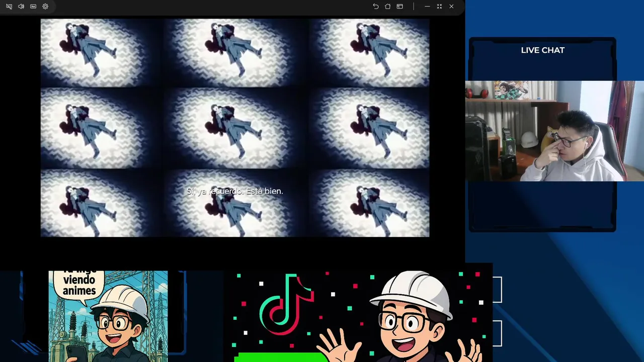Go home with the house icon
Screen dimensions: 644x362
click(388, 7)
